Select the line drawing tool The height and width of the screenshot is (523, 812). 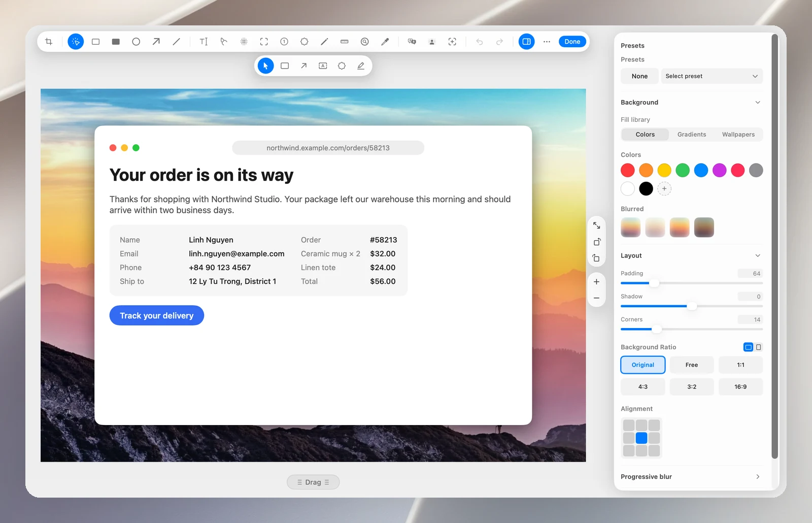click(176, 42)
